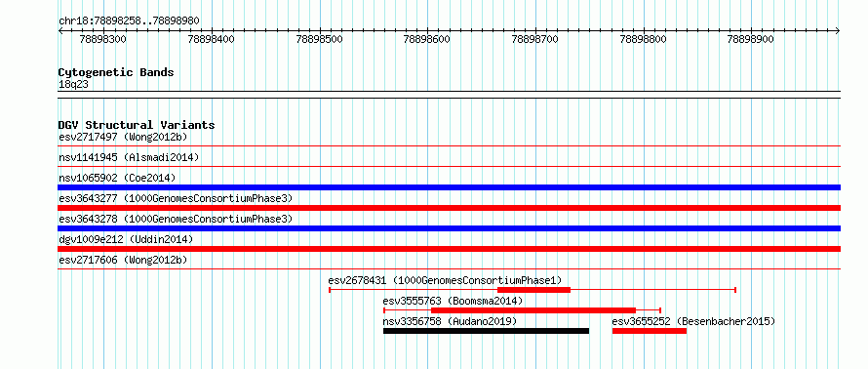Click the blue bar under esv3643278
Viewport: 868px width, 369px height.
[449, 228]
